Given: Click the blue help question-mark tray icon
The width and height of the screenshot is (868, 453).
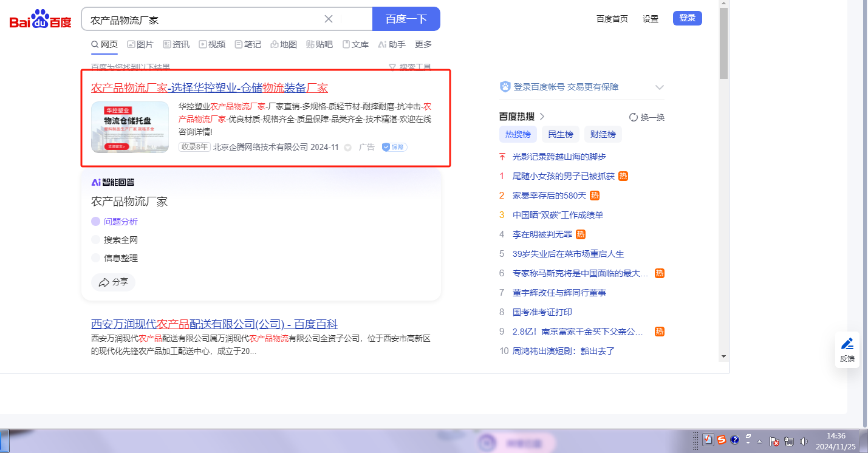Looking at the screenshot, I should [734, 440].
